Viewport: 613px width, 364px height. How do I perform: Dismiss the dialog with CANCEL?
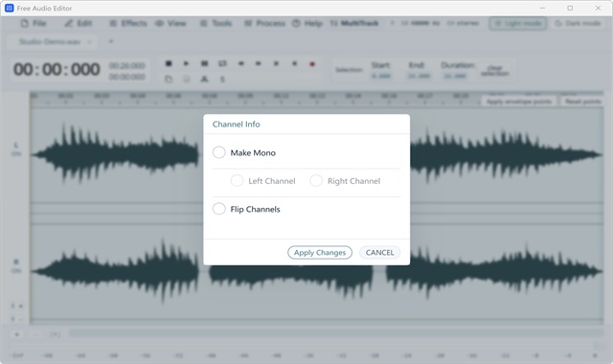379,253
